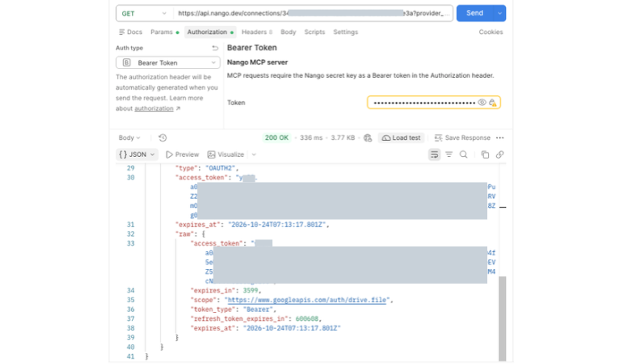The width and height of the screenshot is (622, 364).
Task: Click the 336 ms response time
Action: pos(311,138)
